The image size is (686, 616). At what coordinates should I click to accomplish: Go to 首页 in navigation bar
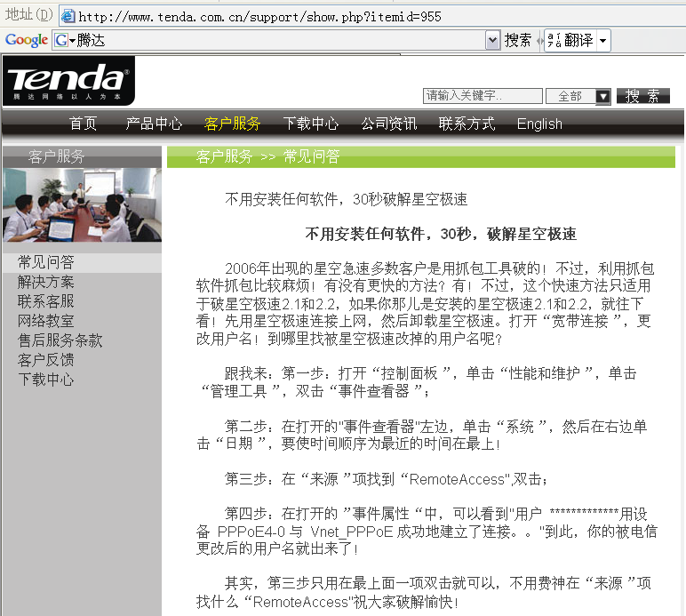83,124
